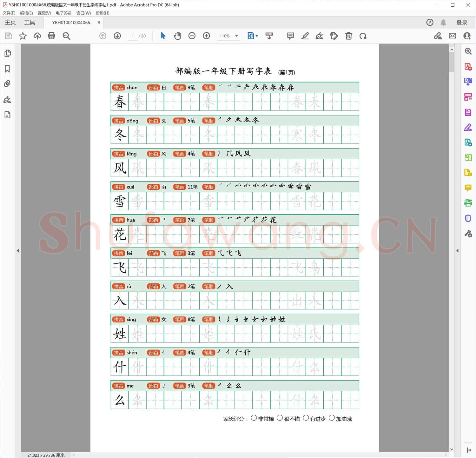Zoom out with minus icon

pyautogui.click(x=192, y=36)
